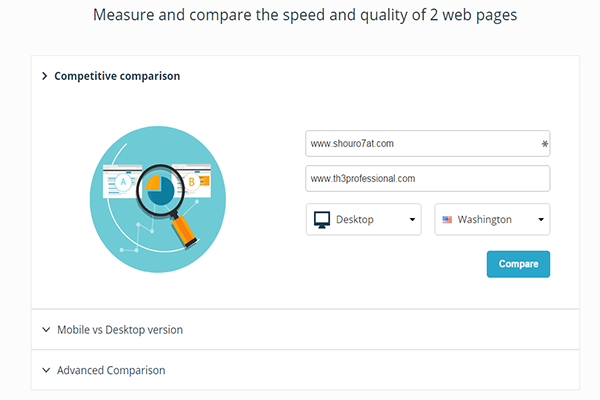The image size is (600, 400).
Task: Click the chevron beside Mobile vs Desktop
Action: pos(46,330)
